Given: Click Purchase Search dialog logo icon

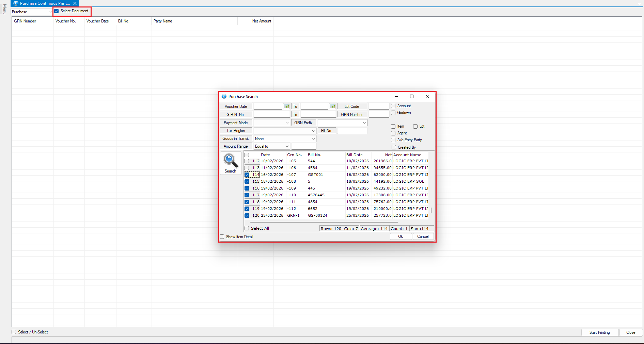Looking at the screenshot, I should (224, 97).
